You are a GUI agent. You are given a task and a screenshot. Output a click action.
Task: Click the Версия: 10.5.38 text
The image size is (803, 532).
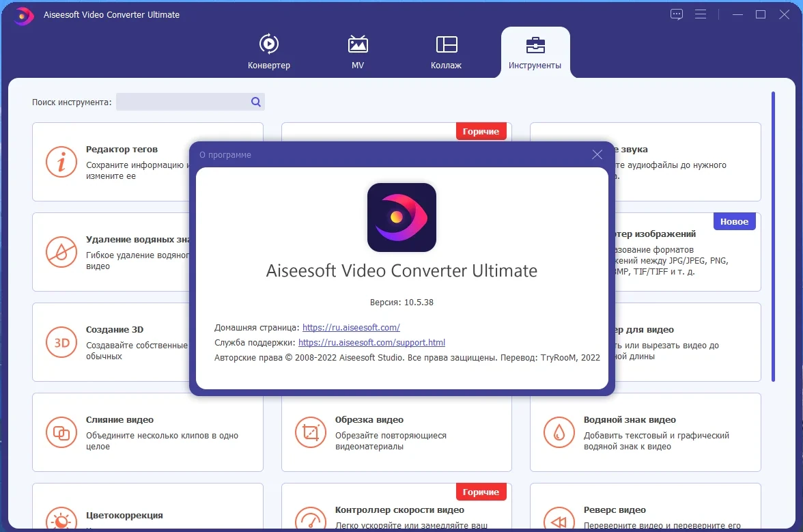point(401,302)
